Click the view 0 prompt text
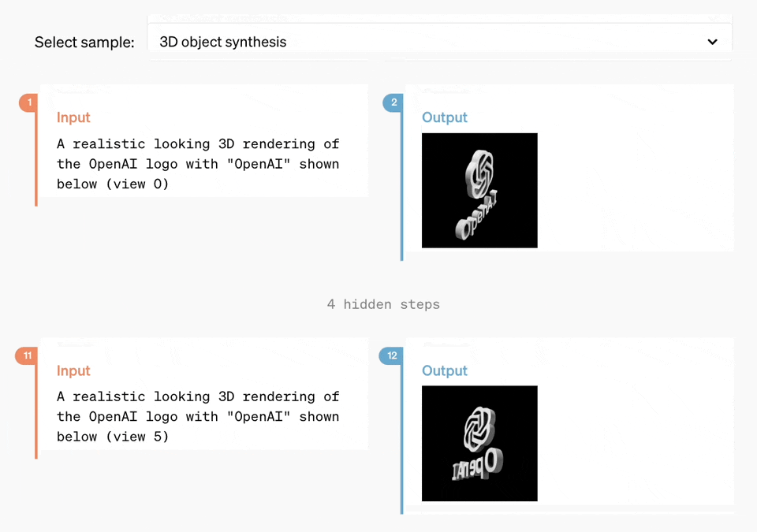The height and width of the screenshot is (532, 757). [x=198, y=164]
